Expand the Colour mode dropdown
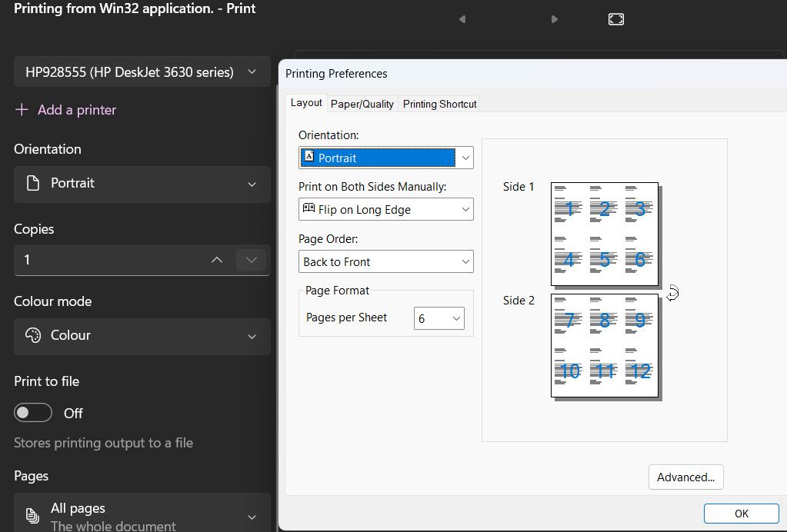Screen dimensions: 787x532 pyautogui.click(x=142, y=337)
